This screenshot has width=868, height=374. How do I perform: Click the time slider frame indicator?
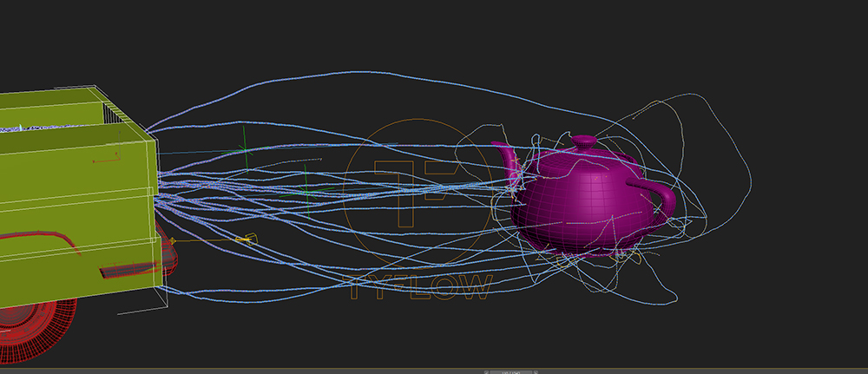[509, 371]
